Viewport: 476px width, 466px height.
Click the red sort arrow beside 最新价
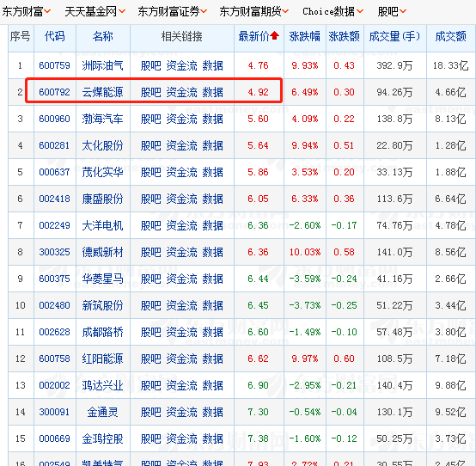pos(275,36)
